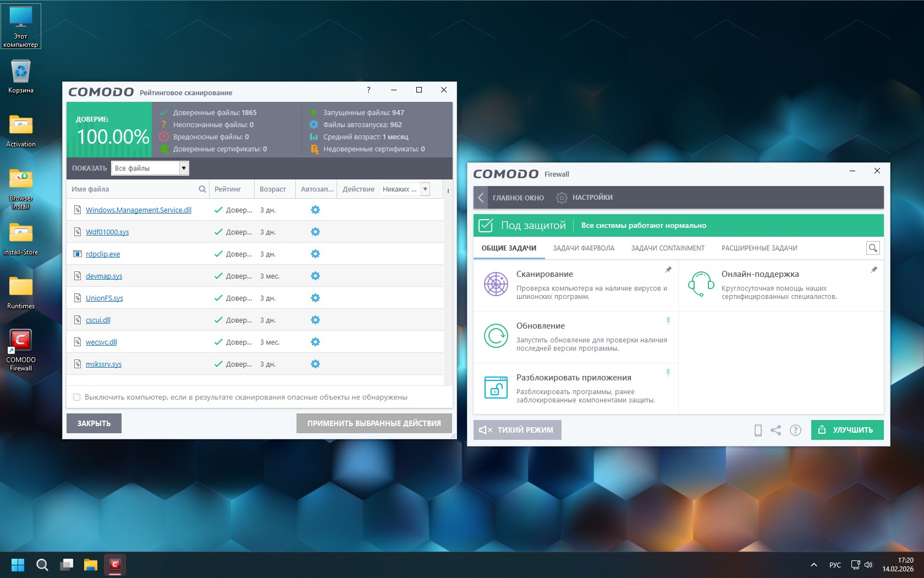Click the Update circular arrow icon
Image resolution: width=924 pixels, height=578 pixels.
(x=496, y=336)
